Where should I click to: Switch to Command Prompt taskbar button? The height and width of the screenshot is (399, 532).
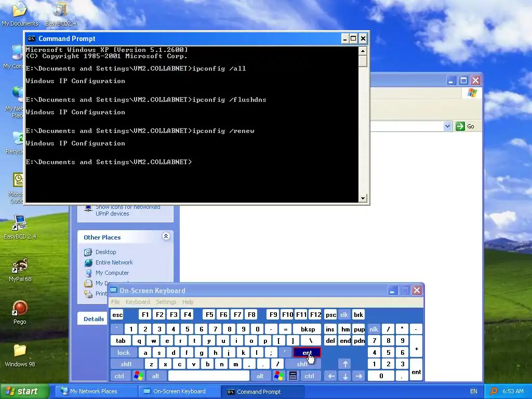(x=262, y=391)
